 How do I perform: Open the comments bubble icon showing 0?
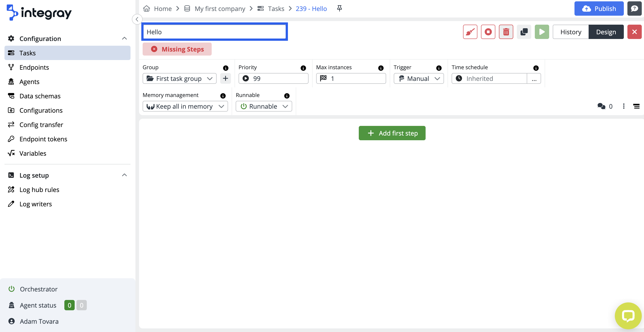[x=601, y=106]
